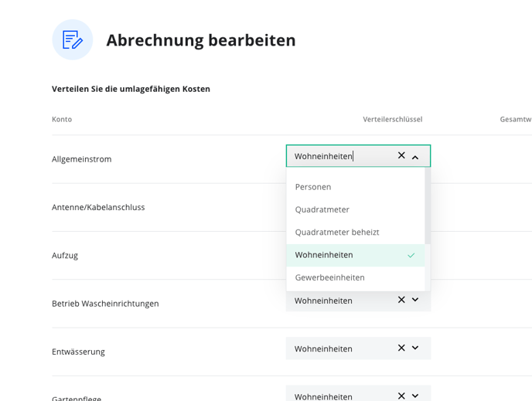The width and height of the screenshot is (532, 401).
Task: Expand the Entwässerung dropdown chevron
Action: [415, 348]
